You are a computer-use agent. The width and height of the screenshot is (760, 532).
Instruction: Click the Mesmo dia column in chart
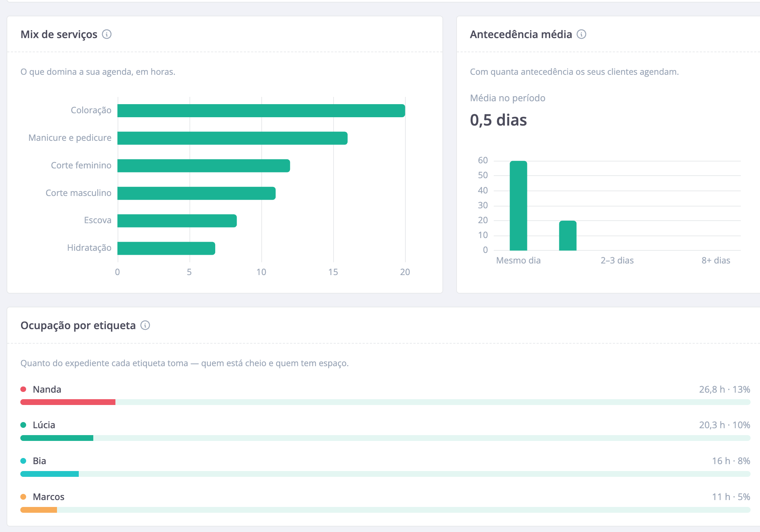pyautogui.click(x=518, y=205)
